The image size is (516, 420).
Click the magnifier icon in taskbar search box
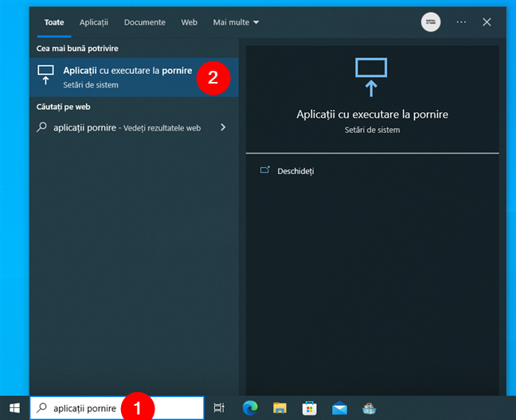(41, 408)
